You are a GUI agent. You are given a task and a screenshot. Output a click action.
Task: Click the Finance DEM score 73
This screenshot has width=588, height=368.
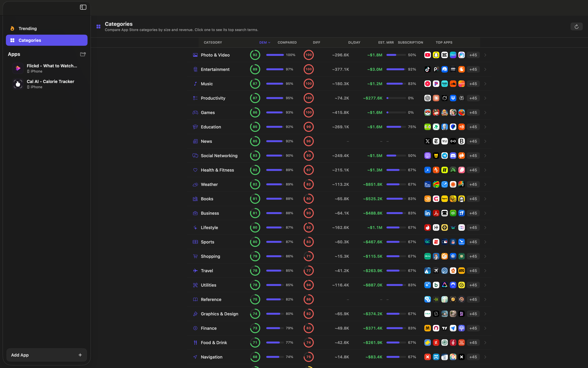[x=255, y=328]
